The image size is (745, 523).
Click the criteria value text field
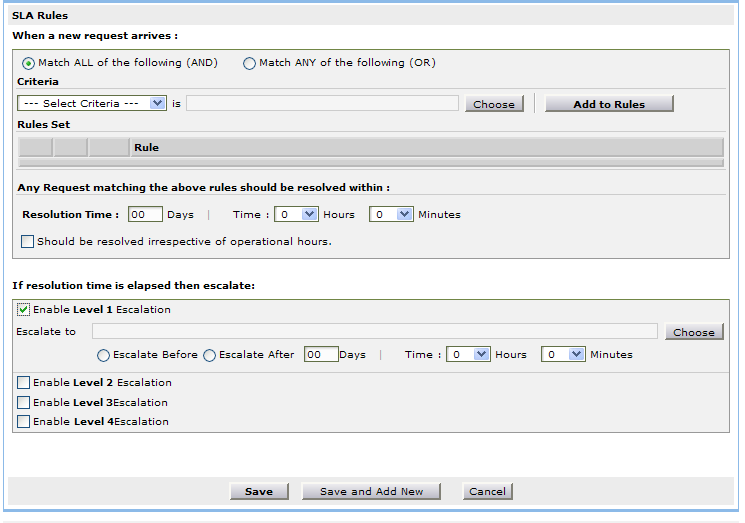point(322,103)
